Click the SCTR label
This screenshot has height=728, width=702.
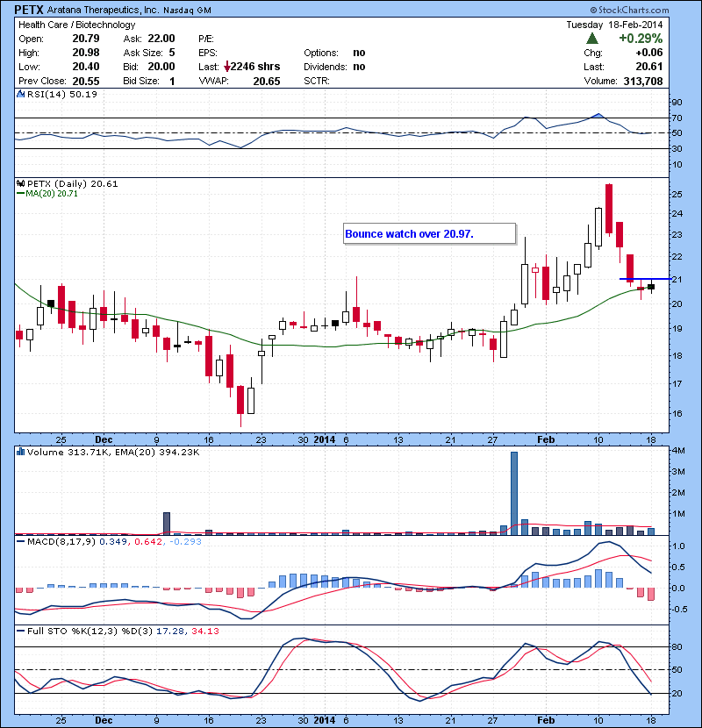click(317, 81)
